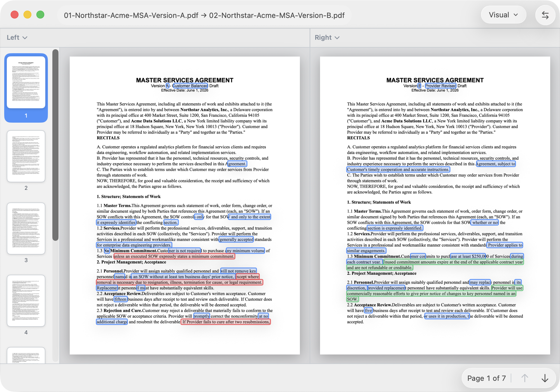The image size is (560, 392).
Task: Click the highlighted 'No' before Minimum Commitment
Action: (x=107, y=251)
